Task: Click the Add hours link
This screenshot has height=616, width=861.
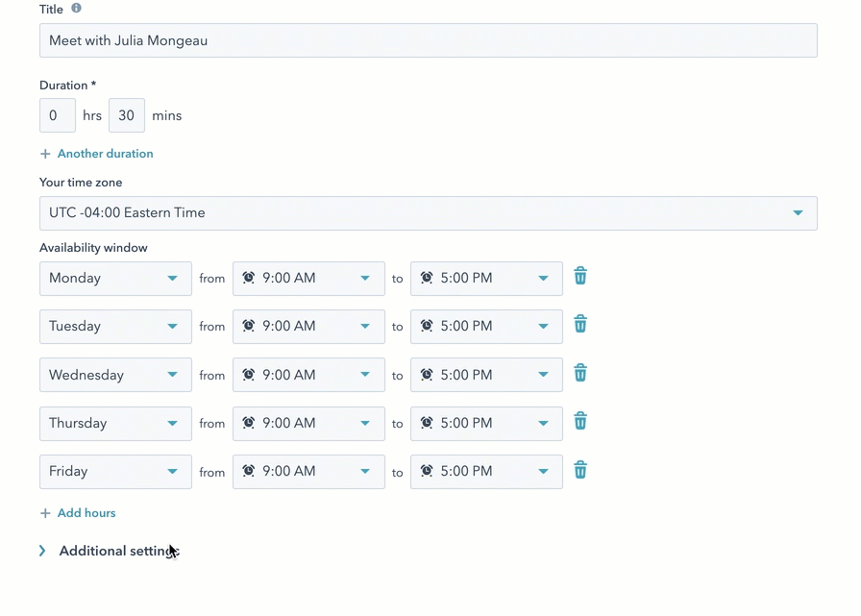Action: click(86, 513)
